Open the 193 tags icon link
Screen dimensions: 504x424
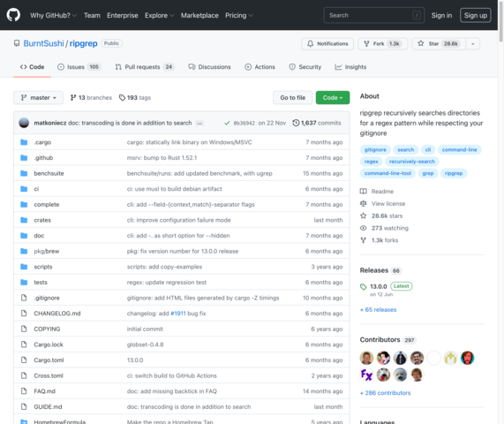122,97
